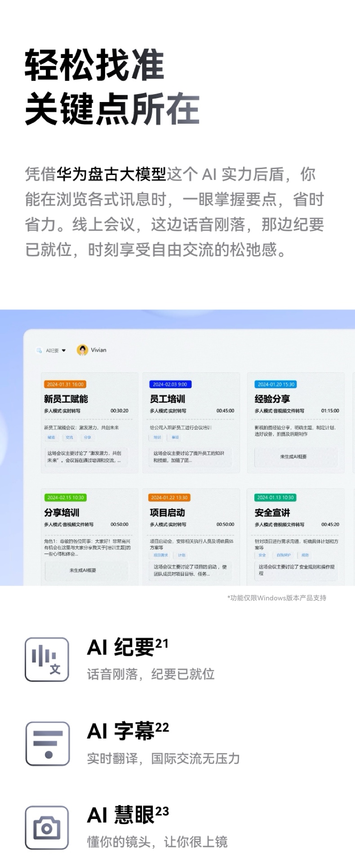Click the 00:45:00 duration in 员工培训 card
The width and height of the screenshot is (355, 868).
click(x=225, y=411)
